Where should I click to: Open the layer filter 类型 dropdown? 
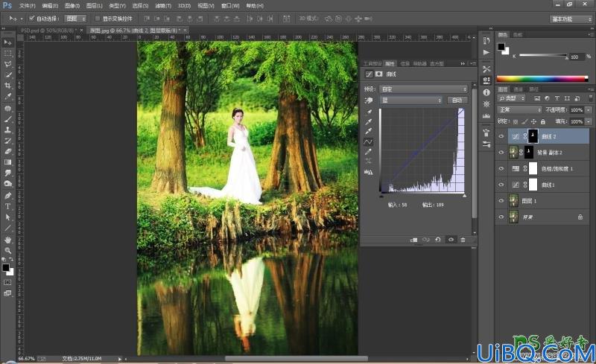click(512, 98)
